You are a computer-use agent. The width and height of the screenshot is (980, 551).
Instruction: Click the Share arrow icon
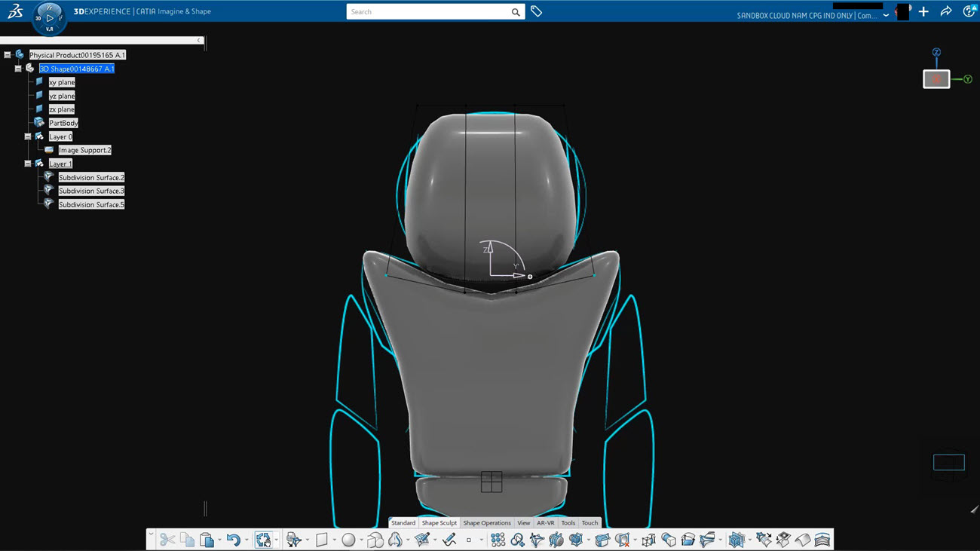click(946, 11)
